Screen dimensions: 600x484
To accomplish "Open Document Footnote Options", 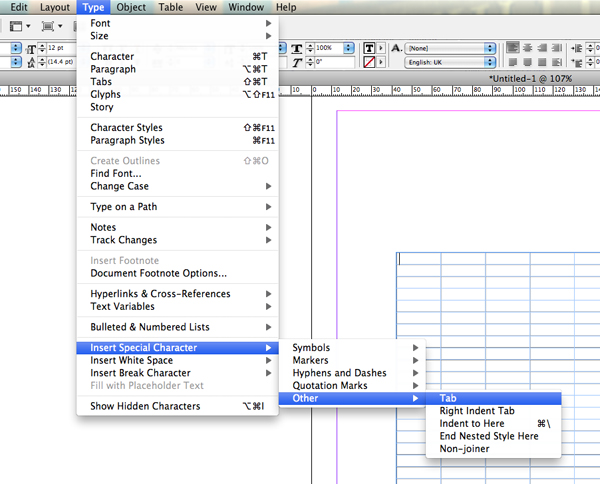I will click(x=178, y=274).
